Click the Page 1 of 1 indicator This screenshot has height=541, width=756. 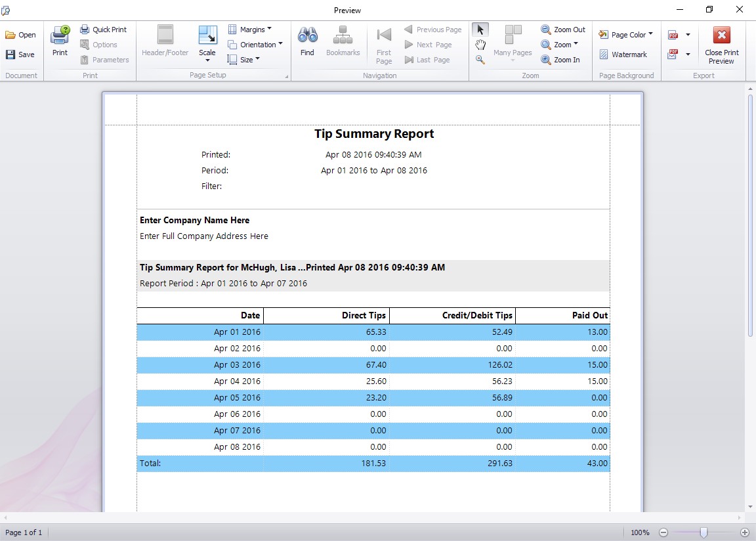coord(24,532)
